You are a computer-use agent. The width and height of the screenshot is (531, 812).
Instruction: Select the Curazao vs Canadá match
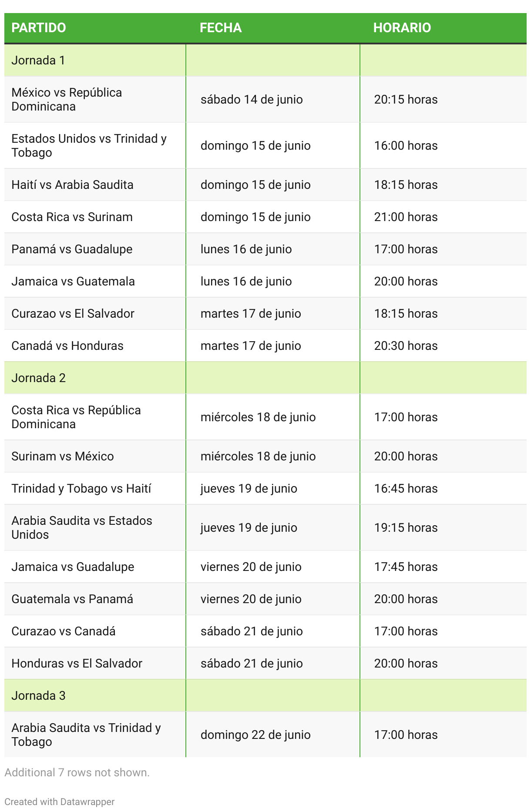[x=64, y=631]
